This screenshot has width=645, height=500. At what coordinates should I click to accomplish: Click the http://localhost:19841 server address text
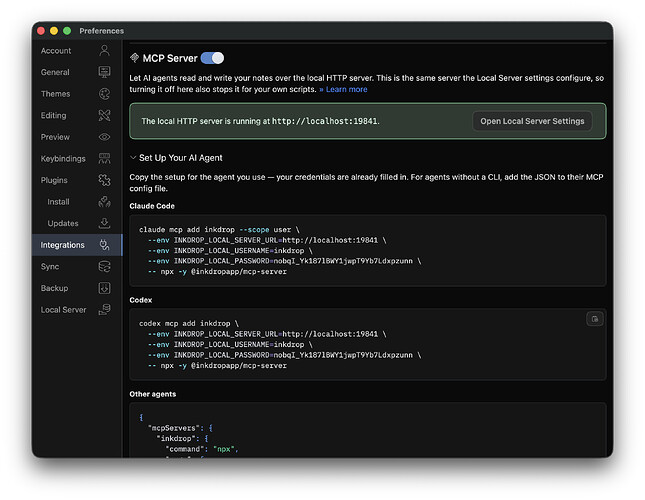click(x=325, y=121)
